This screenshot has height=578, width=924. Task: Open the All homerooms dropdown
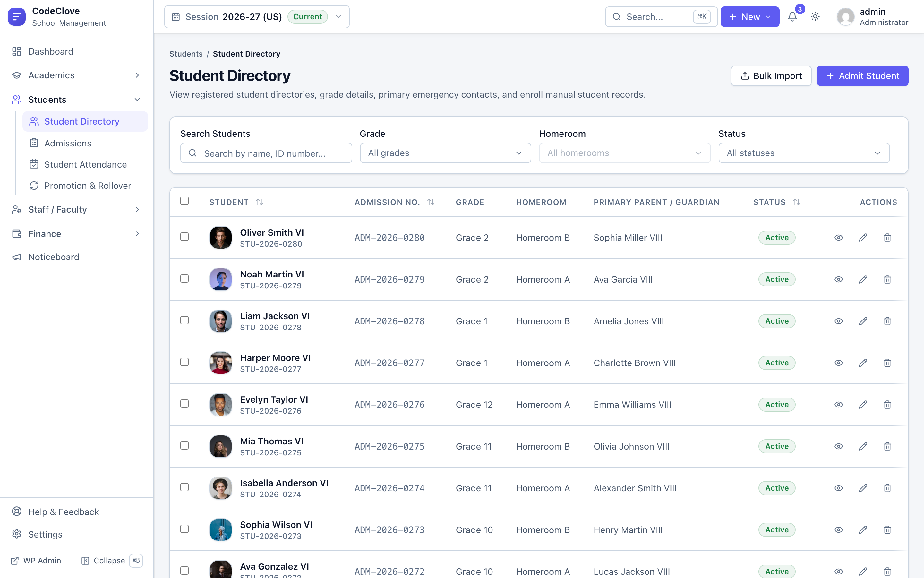[625, 153]
